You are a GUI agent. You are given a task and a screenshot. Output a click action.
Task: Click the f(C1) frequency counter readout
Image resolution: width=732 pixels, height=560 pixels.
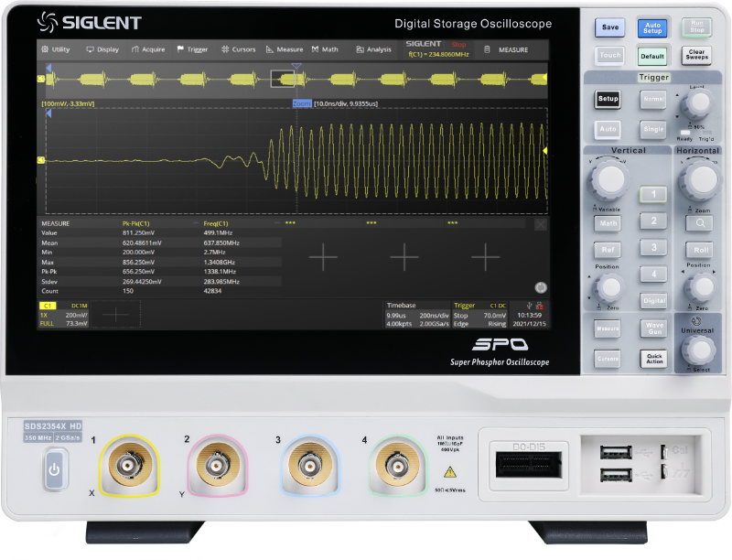pyautogui.click(x=438, y=55)
